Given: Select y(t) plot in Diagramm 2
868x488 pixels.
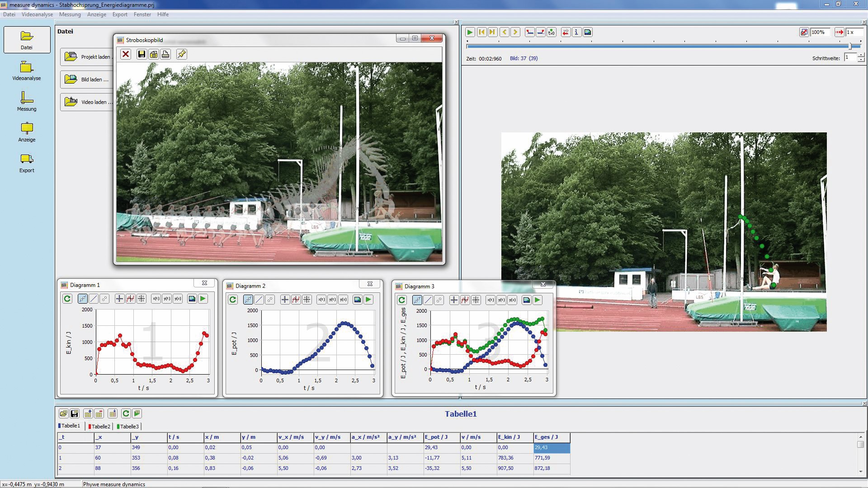Looking at the screenshot, I should pos(332,300).
